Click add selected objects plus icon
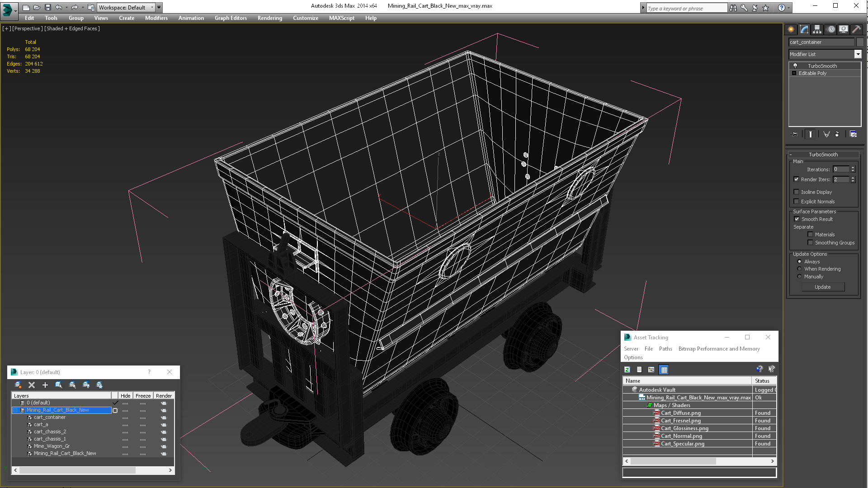The width and height of the screenshot is (868, 488). tap(45, 385)
